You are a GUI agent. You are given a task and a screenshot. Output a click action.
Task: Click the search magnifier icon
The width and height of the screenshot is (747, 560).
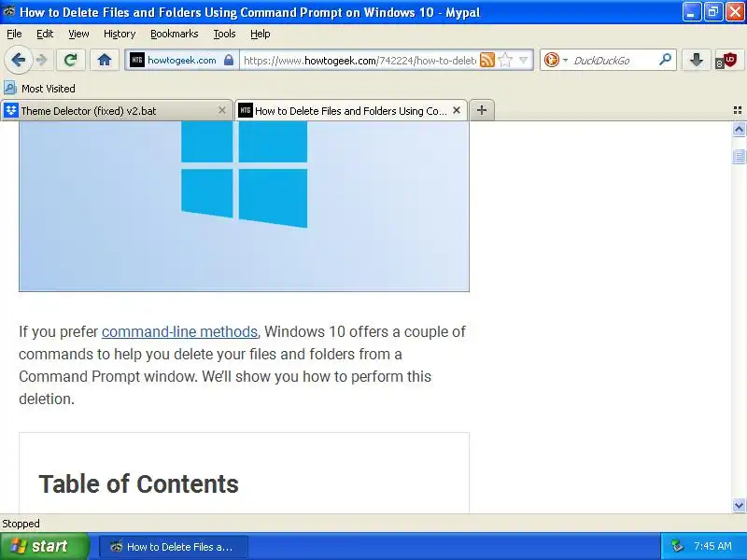point(665,60)
